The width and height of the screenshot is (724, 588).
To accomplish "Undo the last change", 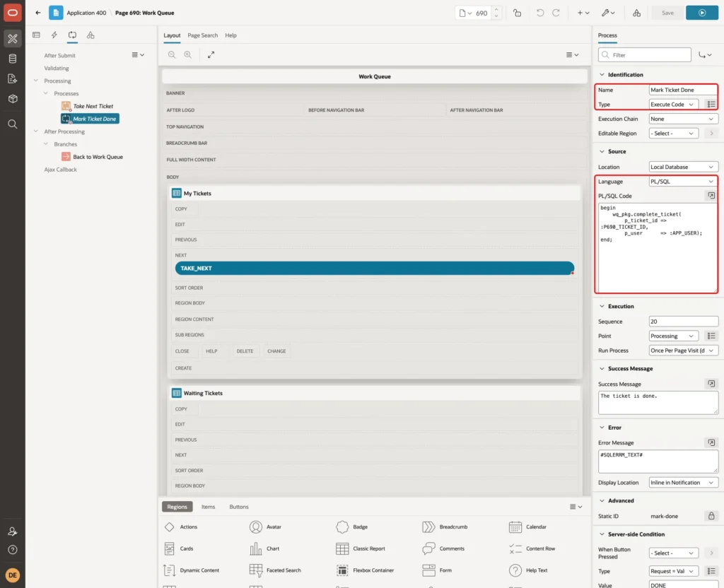I will (539, 13).
